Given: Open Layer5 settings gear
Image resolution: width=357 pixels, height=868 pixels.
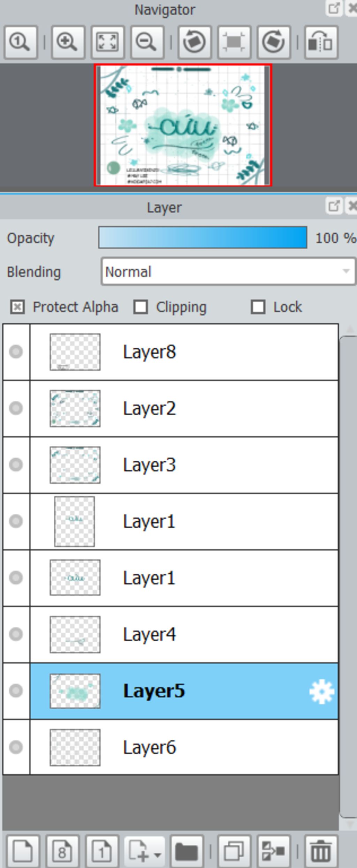Looking at the screenshot, I should pos(321,691).
